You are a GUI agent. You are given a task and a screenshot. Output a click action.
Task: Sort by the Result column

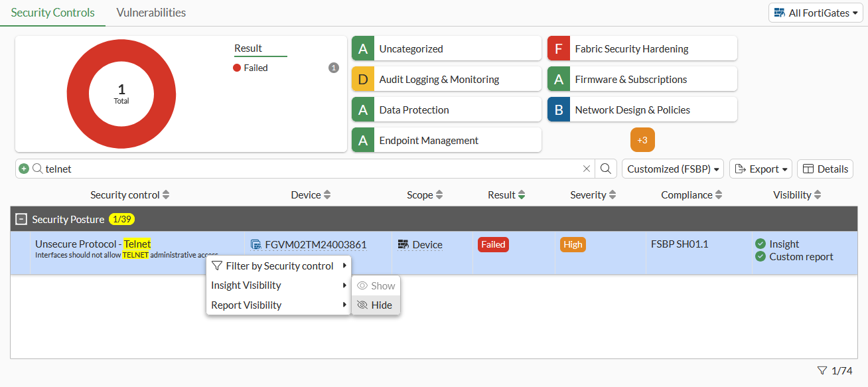522,195
